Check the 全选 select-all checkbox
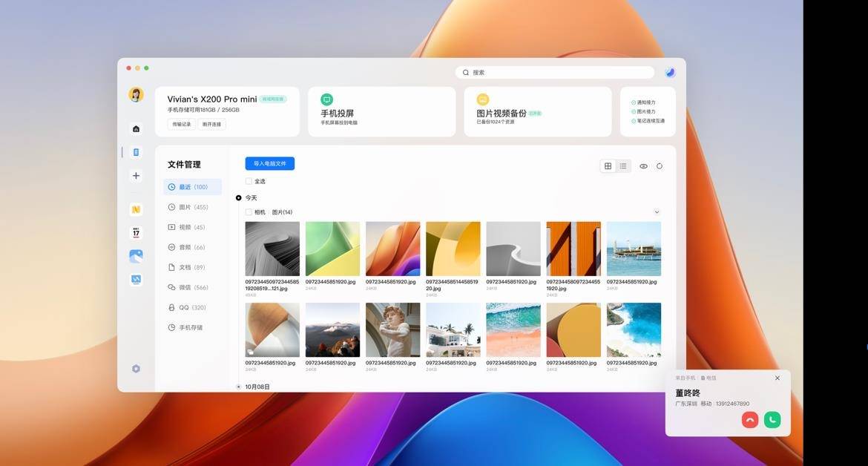 249,182
